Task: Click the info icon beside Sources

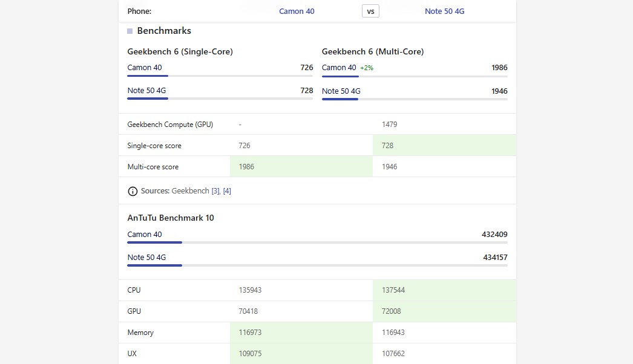Action: tap(133, 191)
